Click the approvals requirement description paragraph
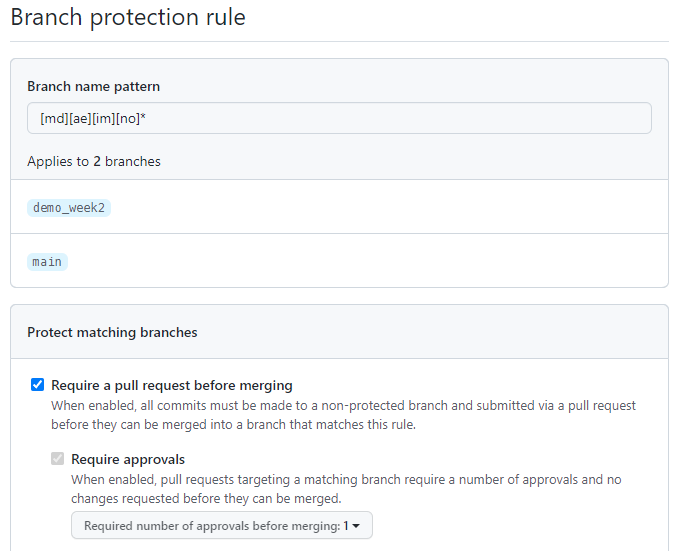685x551 pixels. 345,488
